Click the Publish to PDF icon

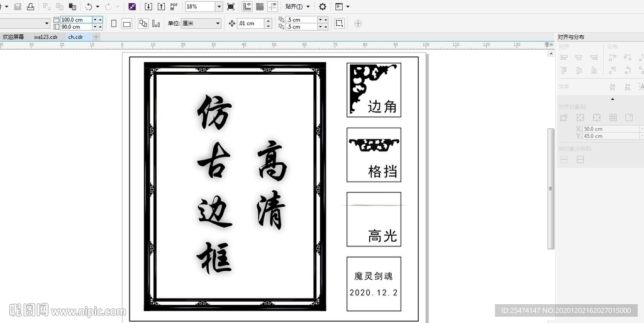174,6
